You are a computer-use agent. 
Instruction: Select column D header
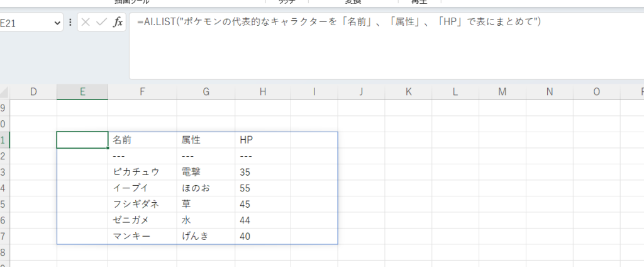[x=33, y=92]
